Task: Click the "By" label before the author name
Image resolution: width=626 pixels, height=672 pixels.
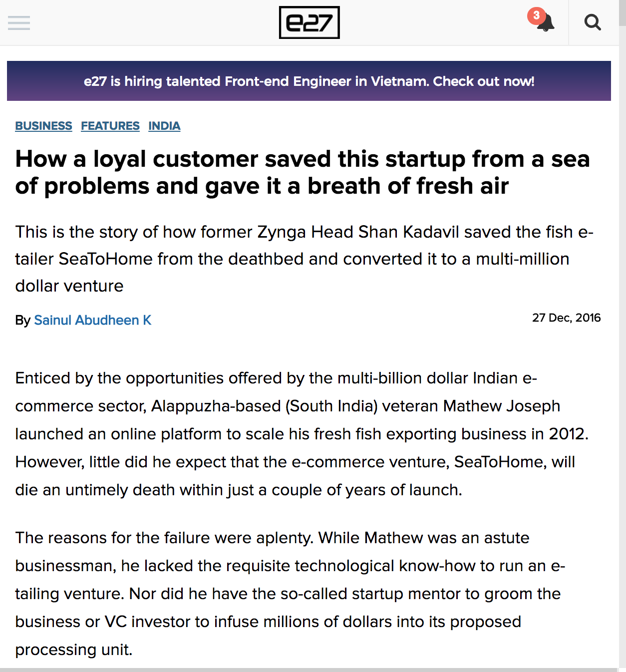Action: tap(23, 321)
